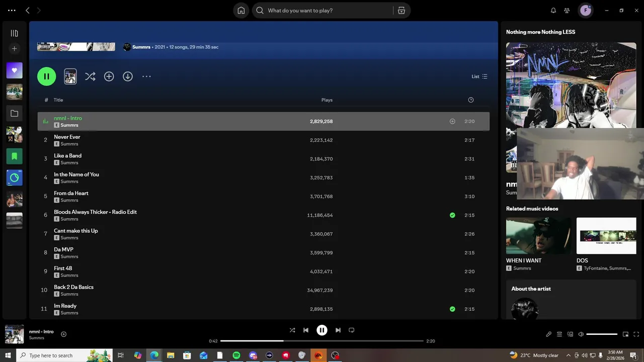Image resolution: width=644 pixels, height=362 pixels.
Task: Open Friend Activity icon
Action: [567, 11]
